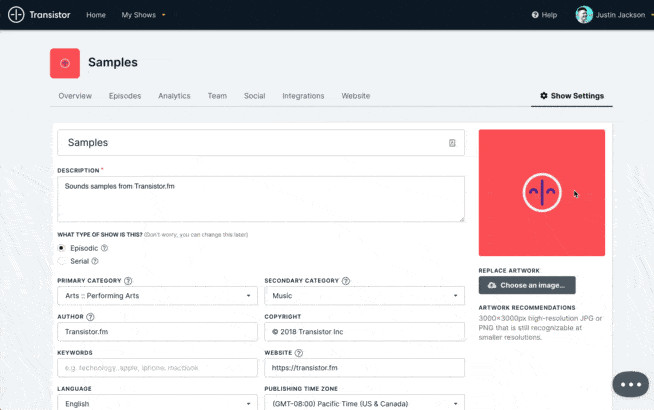Open the chat widget bubble
Screen dimensions: 654x410
point(630,384)
